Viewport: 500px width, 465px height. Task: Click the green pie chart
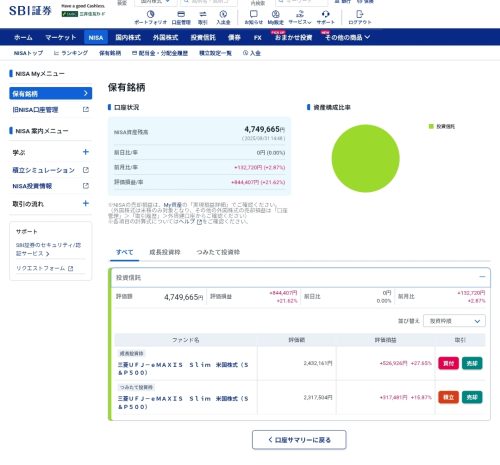pyautogui.click(x=366, y=158)
